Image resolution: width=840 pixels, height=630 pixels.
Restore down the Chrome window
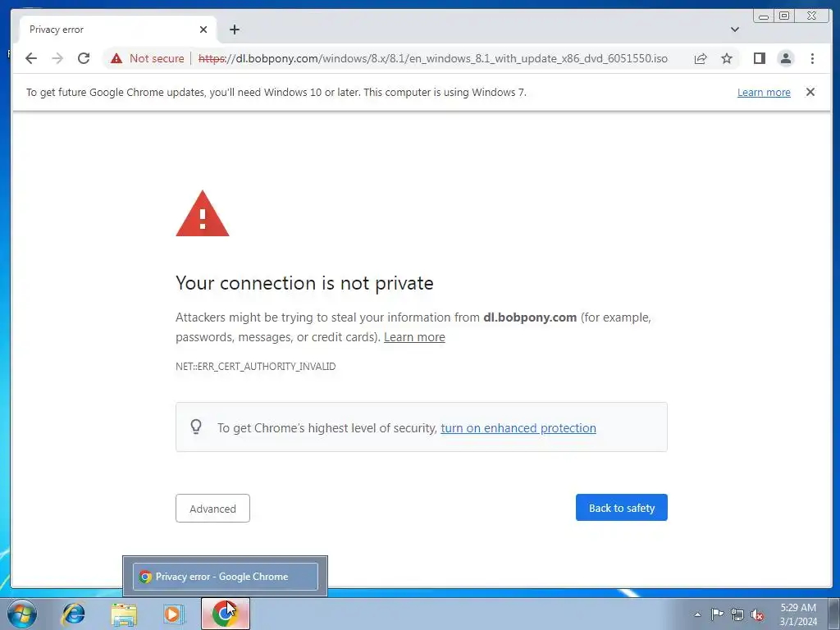click(783, 16)
